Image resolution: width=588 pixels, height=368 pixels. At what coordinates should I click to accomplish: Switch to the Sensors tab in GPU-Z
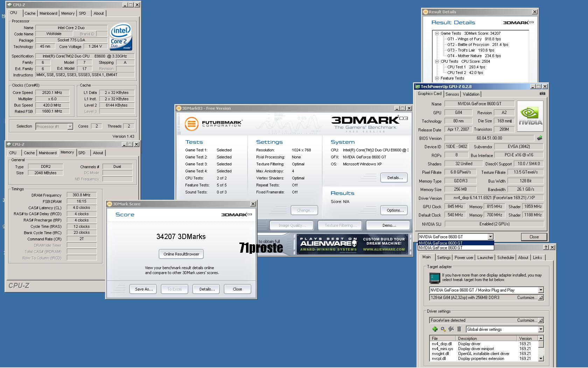point(452,94)
